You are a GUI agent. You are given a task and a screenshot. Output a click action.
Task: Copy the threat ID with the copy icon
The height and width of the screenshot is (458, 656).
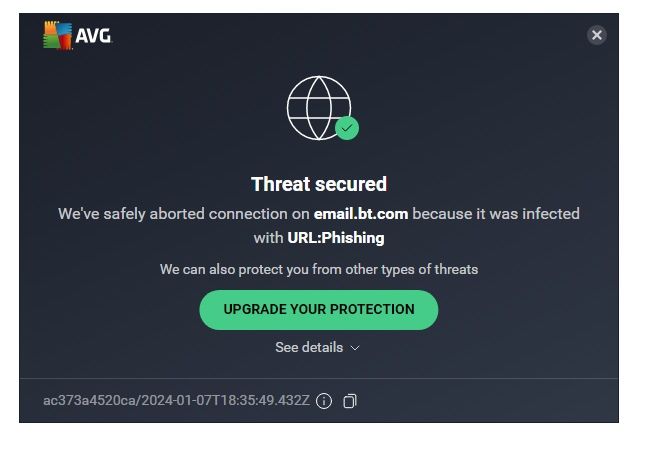tap(349, 401)
